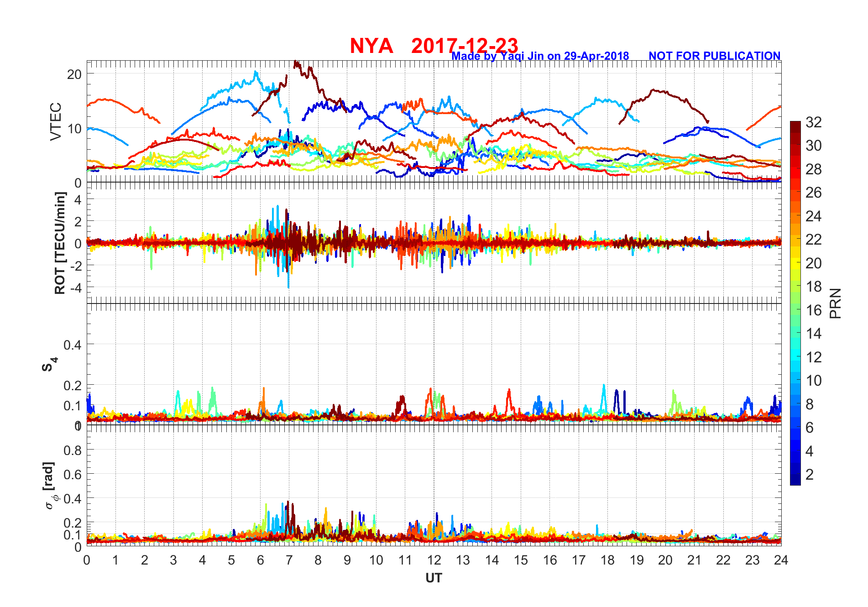Click UT axis tick label 9
The image size is (868, 607).
[347, 560]
